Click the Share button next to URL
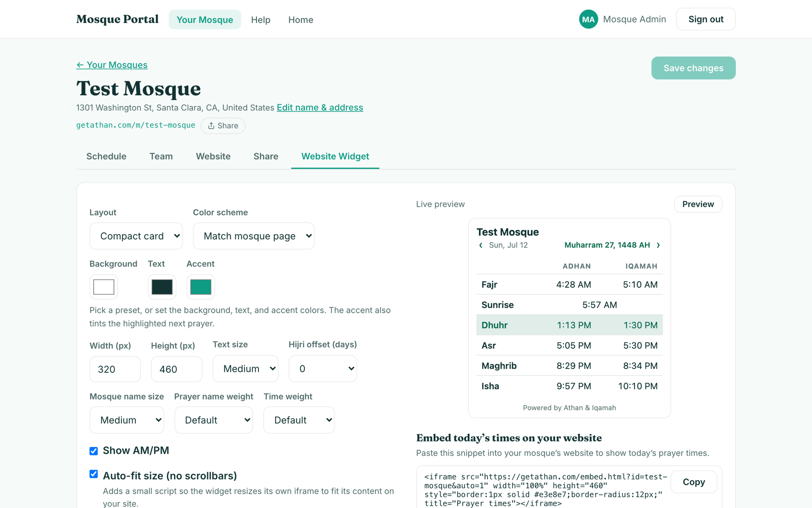The height and width of the screenshot is (508, 812). 223,126
